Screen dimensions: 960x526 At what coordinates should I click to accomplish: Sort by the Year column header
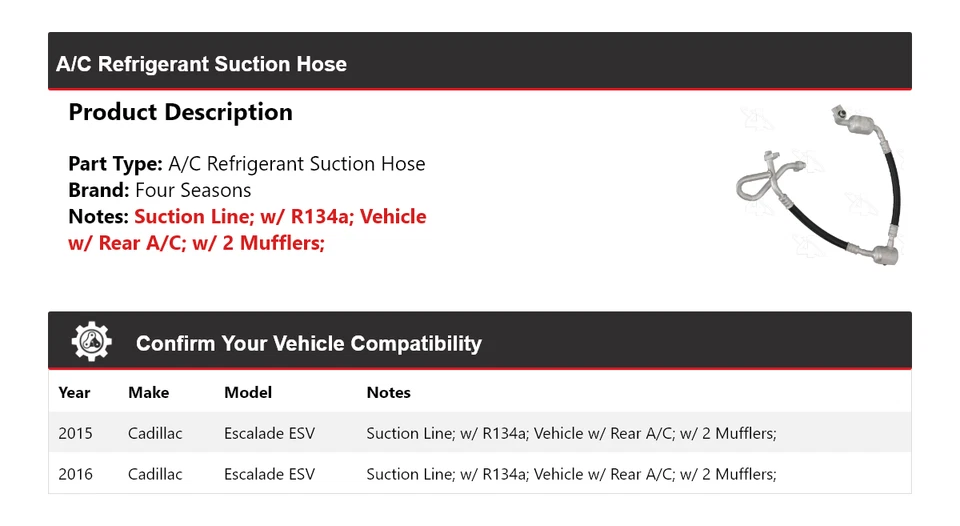coord(74,393)
